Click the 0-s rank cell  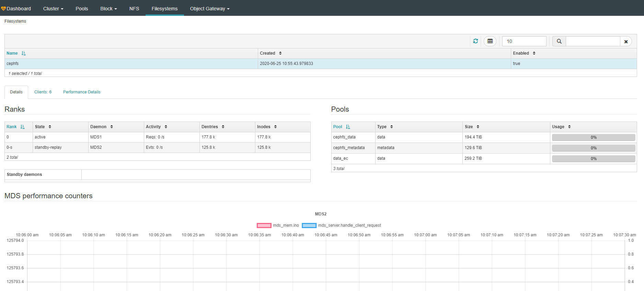coord(19,147)
